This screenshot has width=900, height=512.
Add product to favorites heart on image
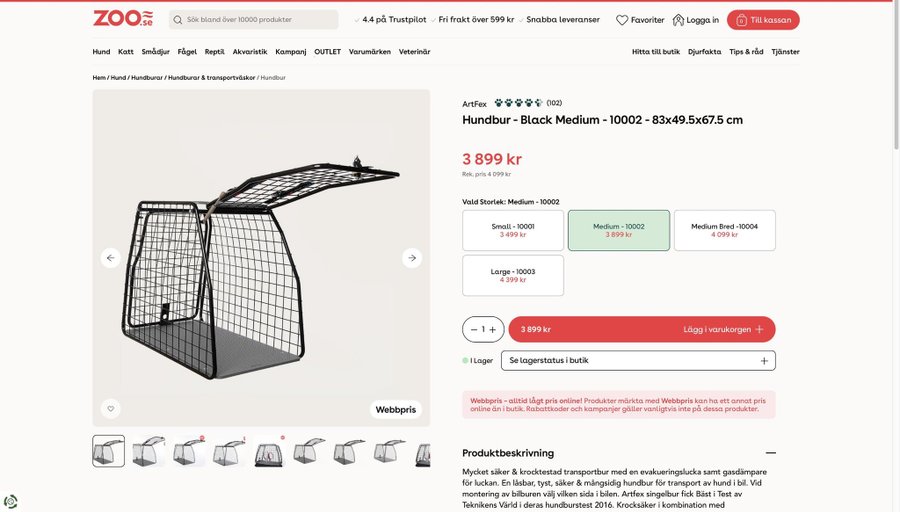[x=111, y=408]
